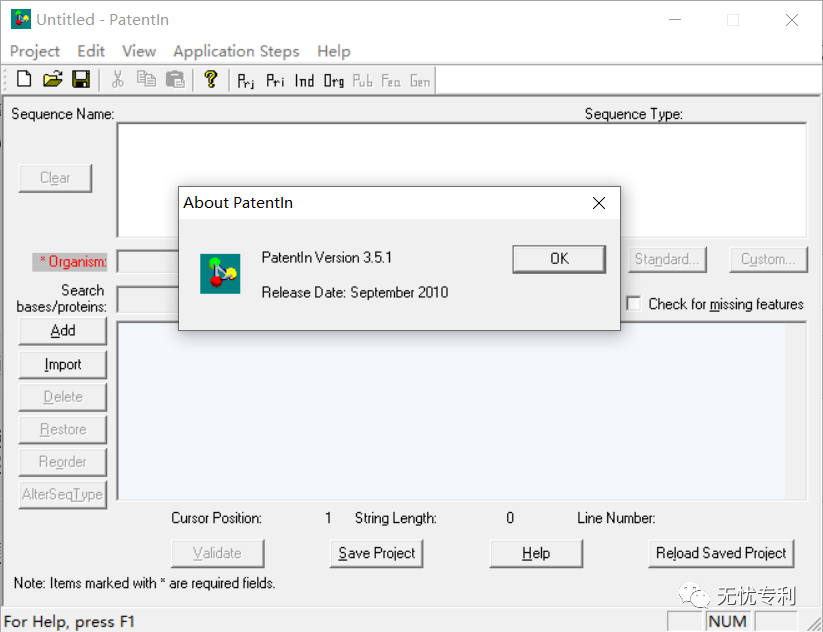Screen dimensions: 823x632
Task: Click the red '* Organism:' label
Action: (70, 261)
